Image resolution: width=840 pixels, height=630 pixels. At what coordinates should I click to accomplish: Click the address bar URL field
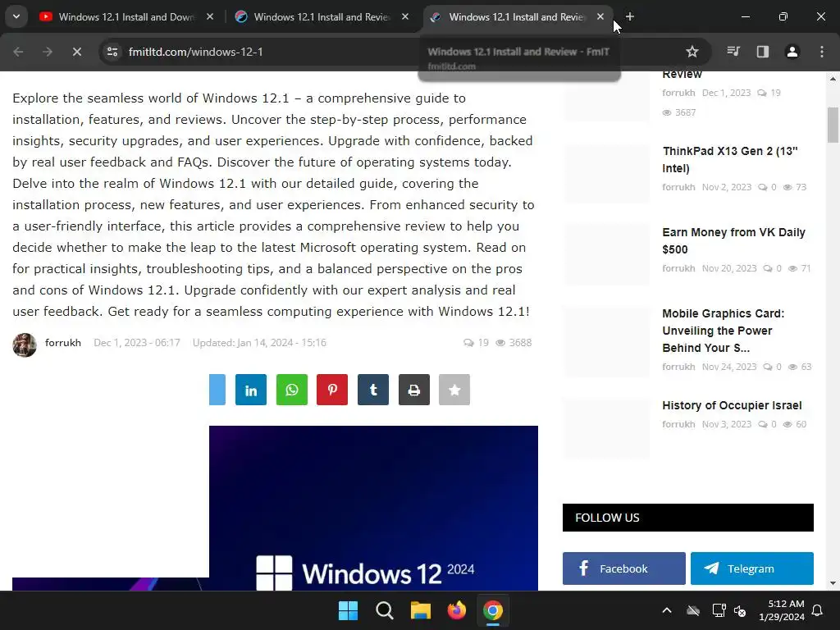click(x=396, y=52)
